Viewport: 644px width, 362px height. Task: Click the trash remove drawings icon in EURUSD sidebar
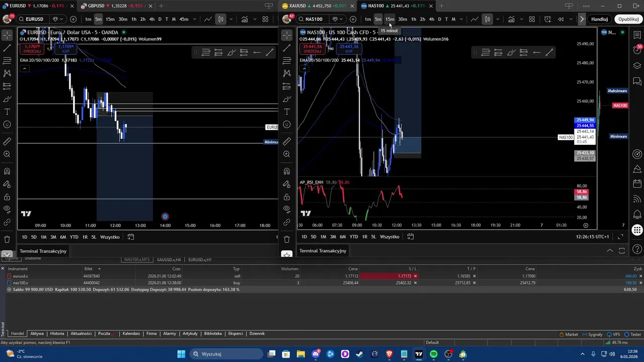[x=7, y=239]
